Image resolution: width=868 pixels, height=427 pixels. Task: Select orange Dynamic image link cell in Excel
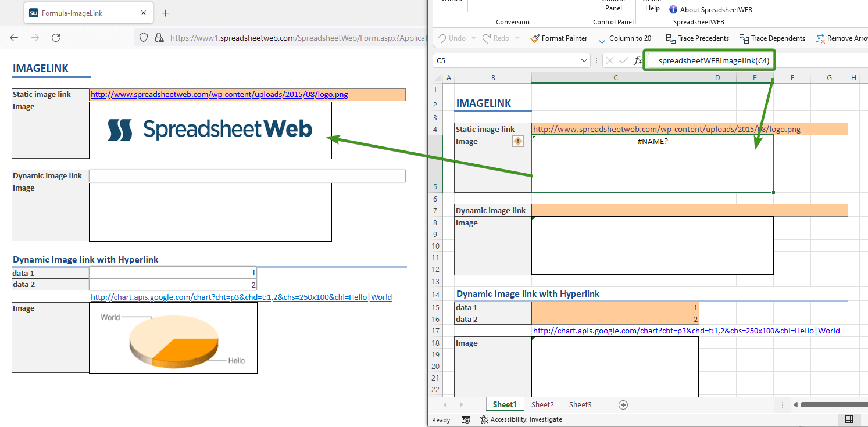(690, 210)
